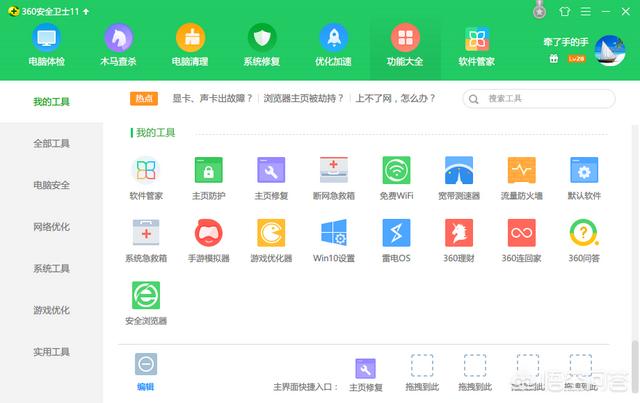The width and height of the screenshot is (640, 403).
Task: Open 流量防火墙 tool
Action: 522,178
